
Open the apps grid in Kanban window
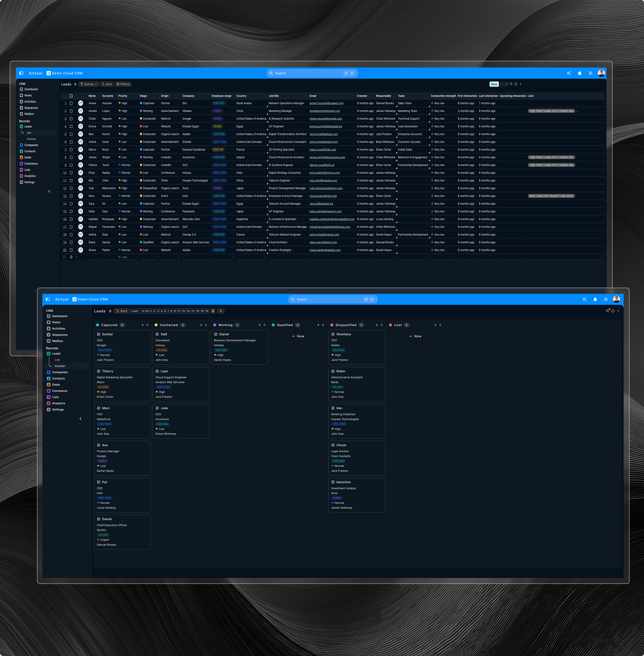pyautogui.click(x=605, y=299)
